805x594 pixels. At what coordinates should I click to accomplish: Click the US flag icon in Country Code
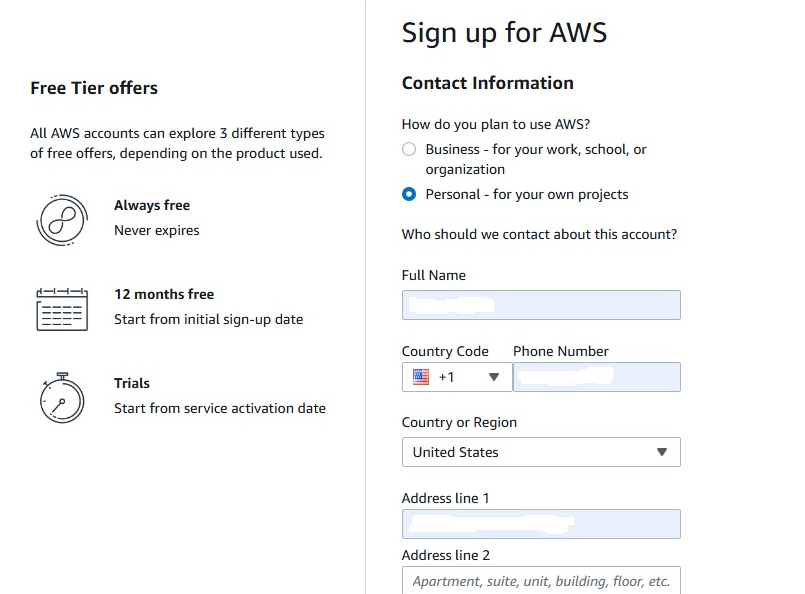point(421,377)
